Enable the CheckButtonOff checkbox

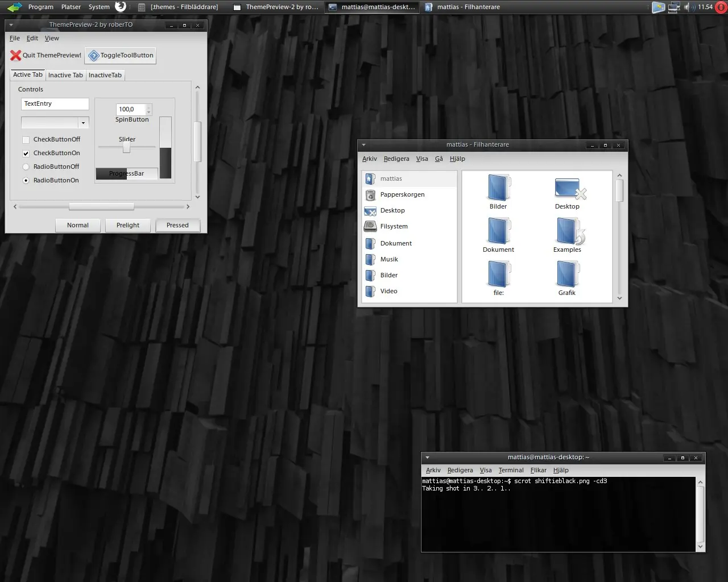tap(26, 140)
